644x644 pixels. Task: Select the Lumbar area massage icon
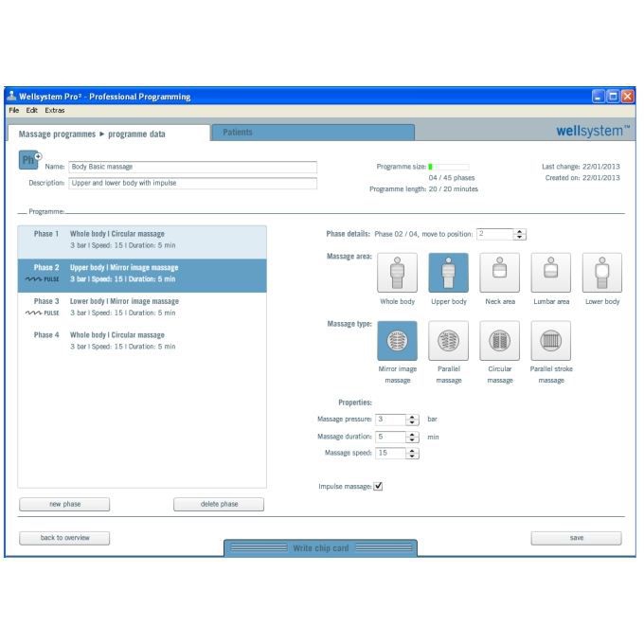[551, 273]
